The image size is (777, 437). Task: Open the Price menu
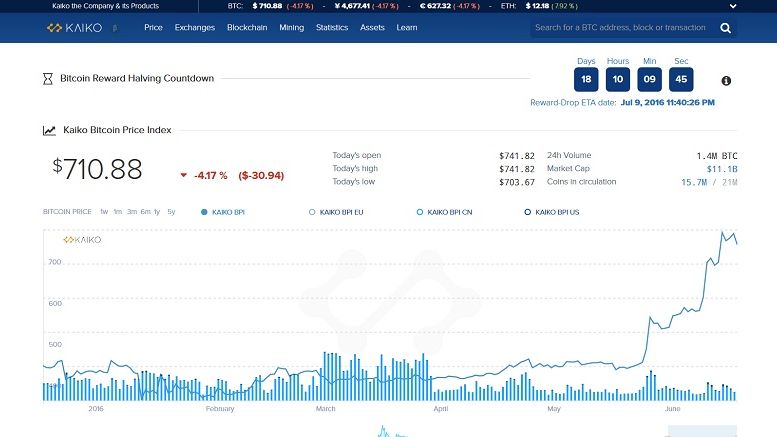pos(153,28)
